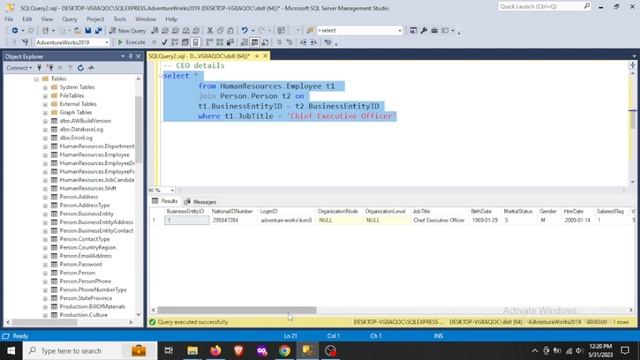This screenshot has width=640, height=360.
Task: Toggle Auto Hide pin on Object Explorer
Action: pos(131,56)
